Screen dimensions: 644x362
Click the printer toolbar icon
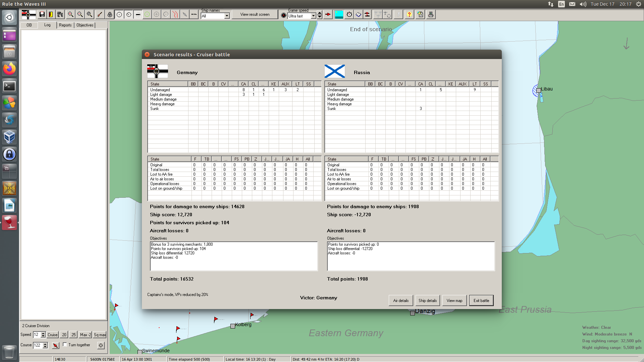click(431, 14)
